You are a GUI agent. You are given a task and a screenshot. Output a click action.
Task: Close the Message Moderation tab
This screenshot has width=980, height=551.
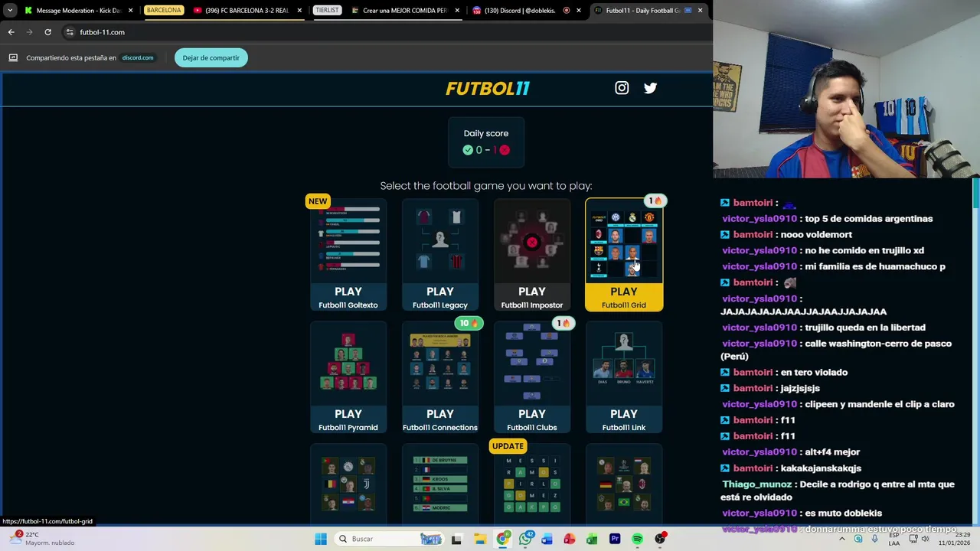pos(130,11)
